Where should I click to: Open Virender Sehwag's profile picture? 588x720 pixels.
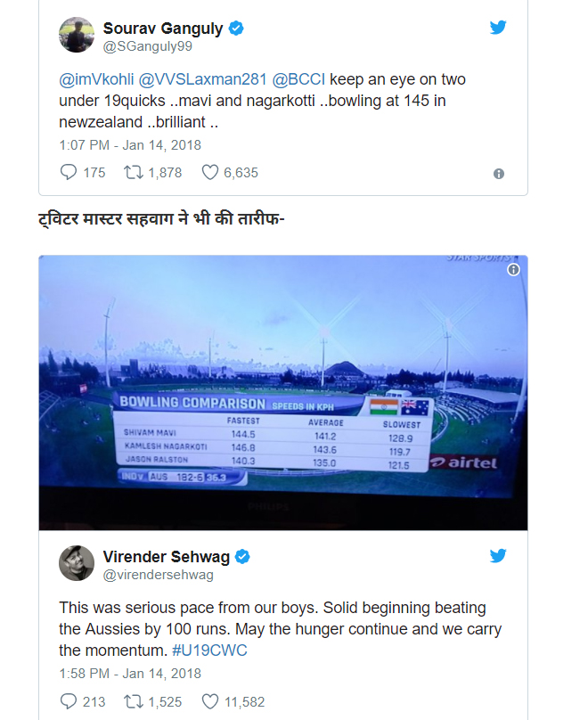pos(77,563)
